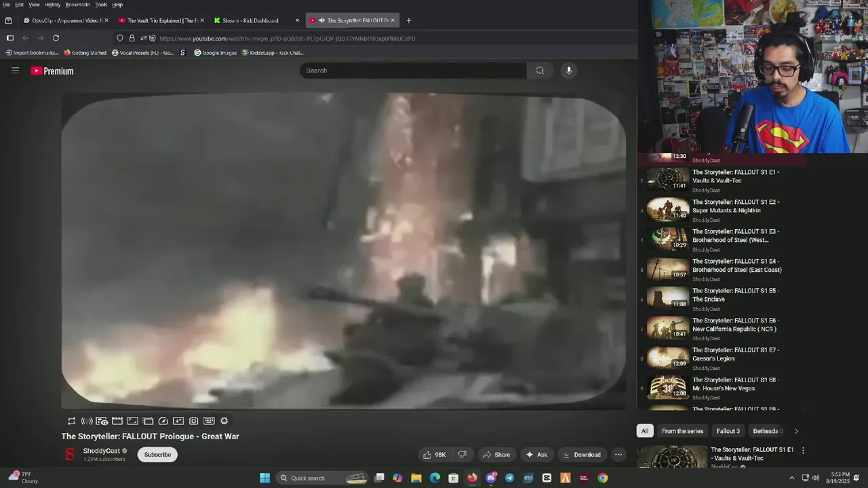This screenshot has height=488, width=868.
Task: Switch to the OpusClip tab
Action: [65, 20]
